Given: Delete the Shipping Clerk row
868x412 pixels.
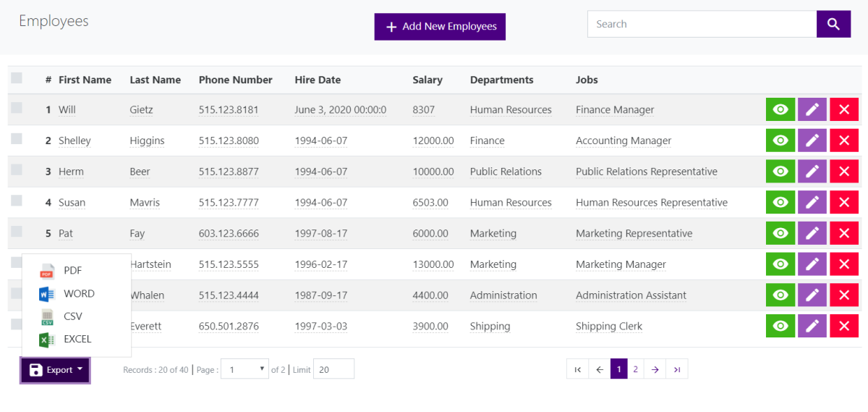Looking at the screenshot, I should coord(843,327).
